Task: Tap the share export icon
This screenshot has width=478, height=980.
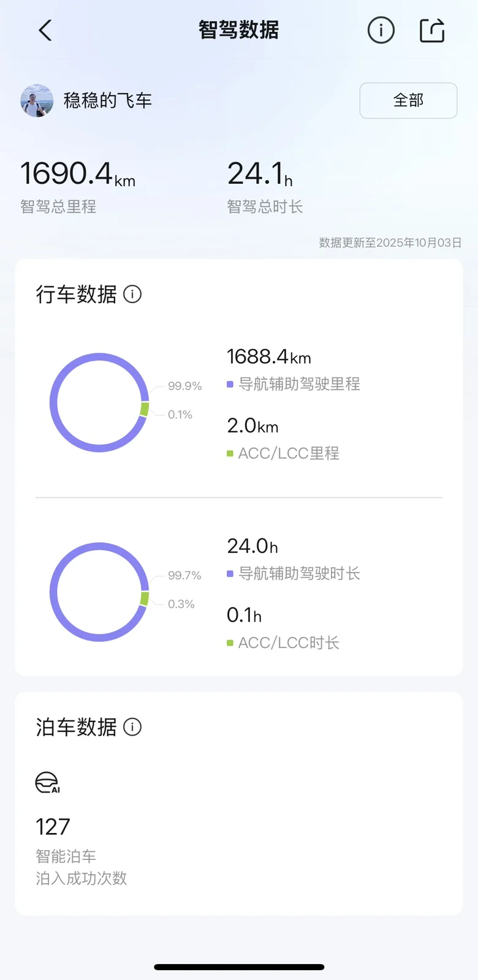Action: (x=432, y=30)
